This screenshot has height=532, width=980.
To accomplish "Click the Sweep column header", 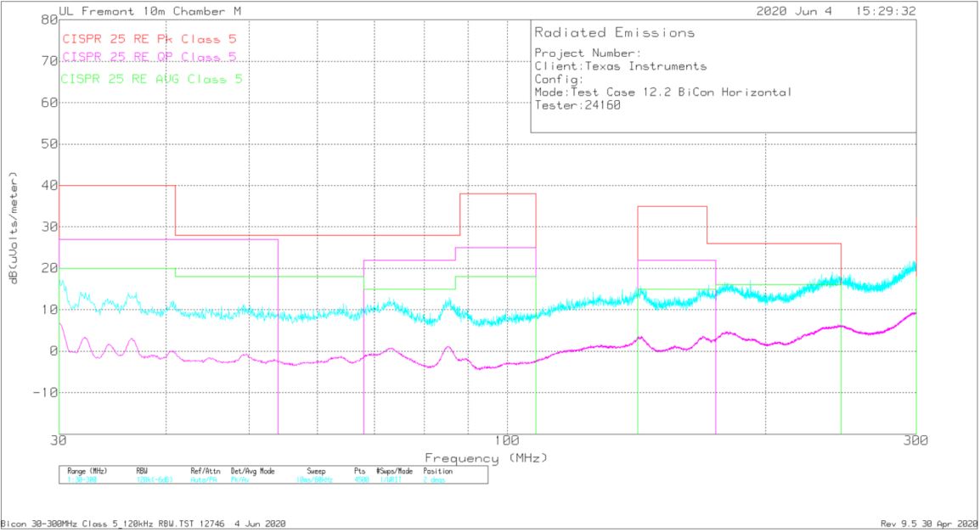I will click(316, 471).
